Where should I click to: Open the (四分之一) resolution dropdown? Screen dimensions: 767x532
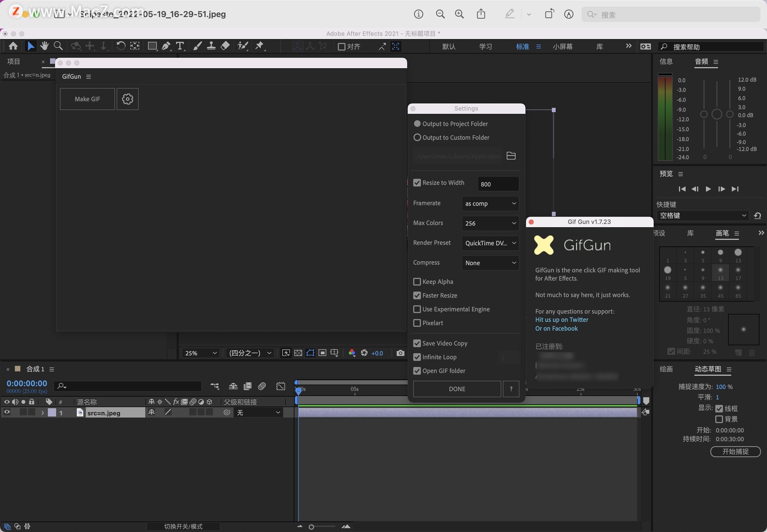(250, 353)
